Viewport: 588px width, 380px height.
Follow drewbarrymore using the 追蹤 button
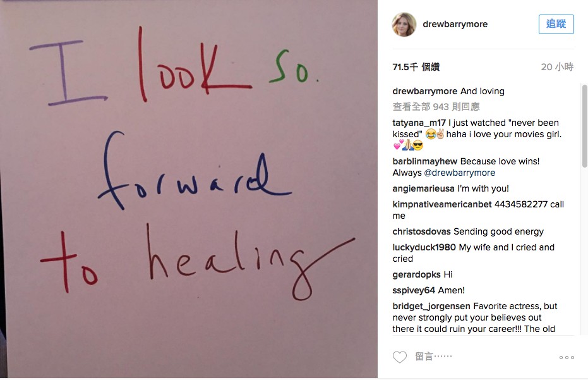[x=556, y=25]
